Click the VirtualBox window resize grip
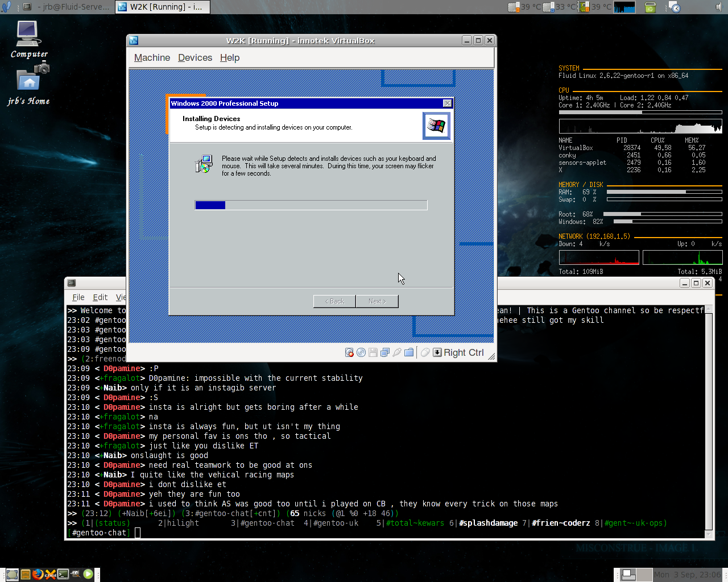The width and height of the screenshot is (728, 582). pyautogui.click(x=491, y=356)
